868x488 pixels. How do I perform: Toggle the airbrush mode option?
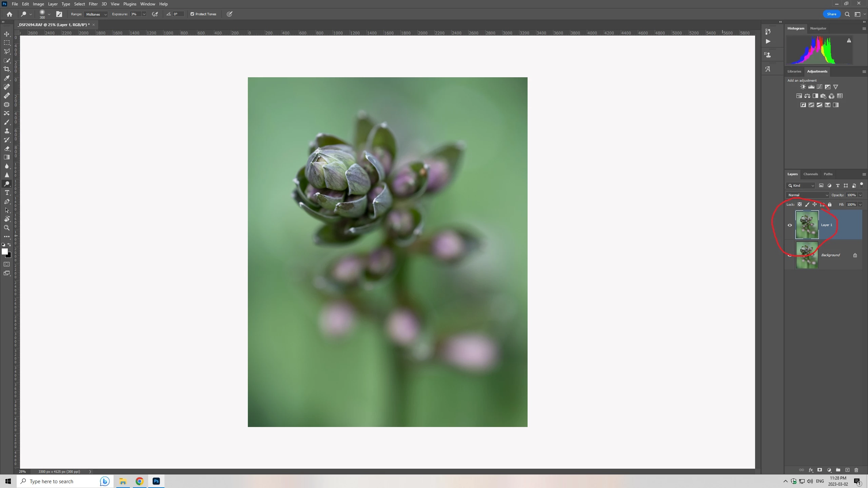pos(155,14)
